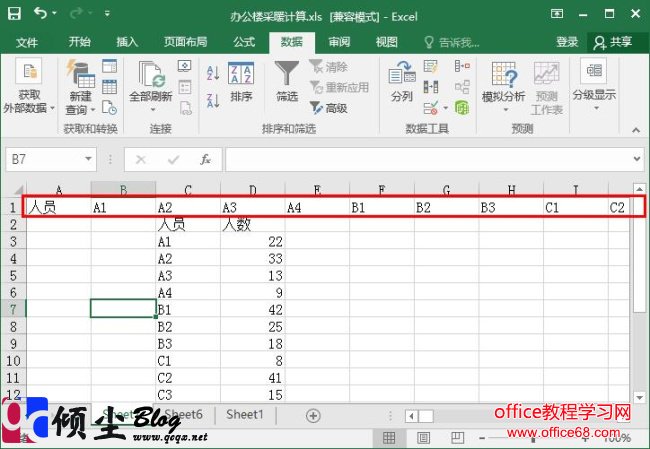The height and width of the screenshot is (449, 650).
Task: Click the select-all corner triangle
Action: (18, 190)
